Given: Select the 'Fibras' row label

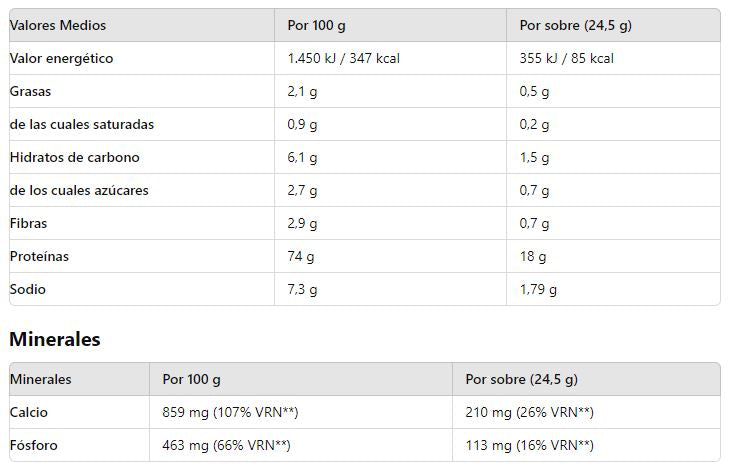Looking at the screenshot, I should pos(28,223).
